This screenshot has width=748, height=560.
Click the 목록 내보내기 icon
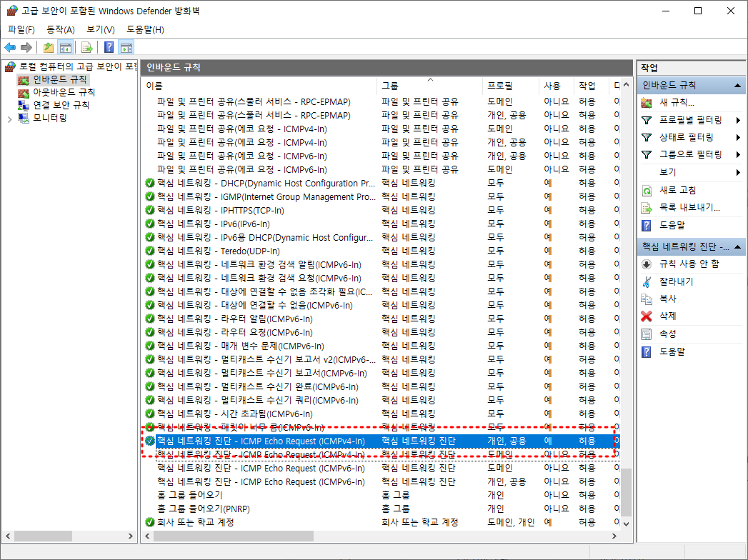click(x=647, y=207)
